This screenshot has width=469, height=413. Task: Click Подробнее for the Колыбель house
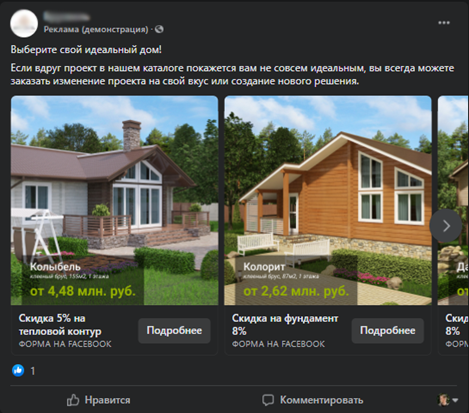tap(174, 331)
